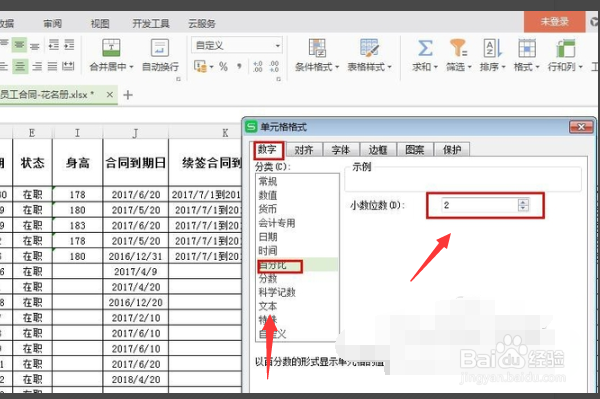This screenshot has height=399, width=600.
Task: Close the 员工合同-花名册.xlsx document tab
Action: pos(110,94)
